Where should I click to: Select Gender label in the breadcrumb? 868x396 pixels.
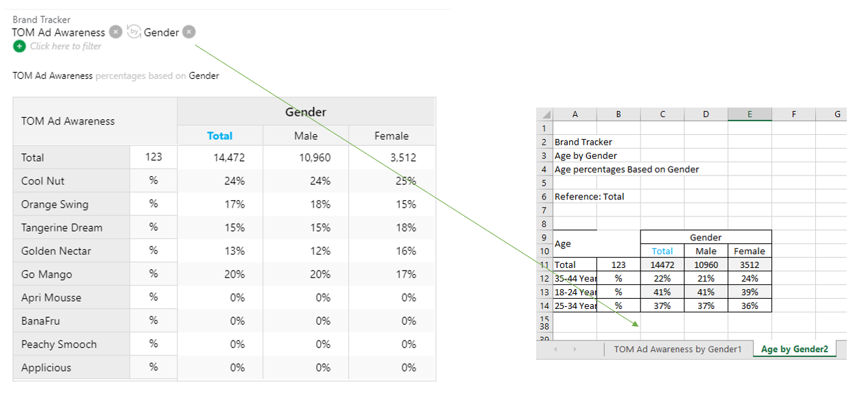point(161,32)
